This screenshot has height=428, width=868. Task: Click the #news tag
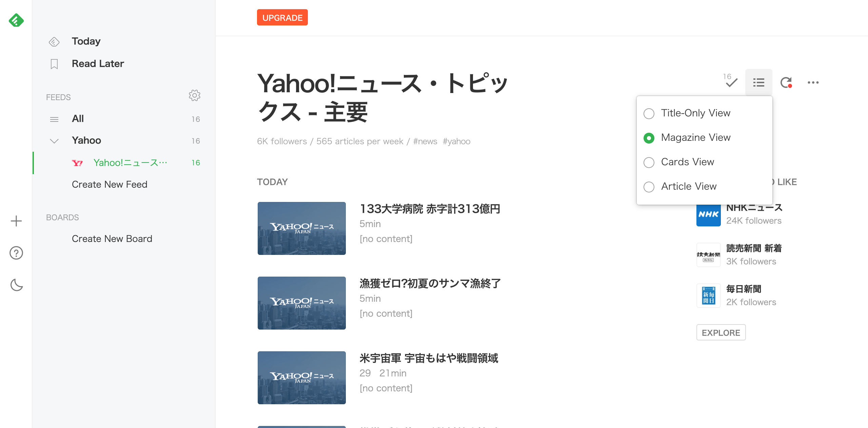pos(425,141)
